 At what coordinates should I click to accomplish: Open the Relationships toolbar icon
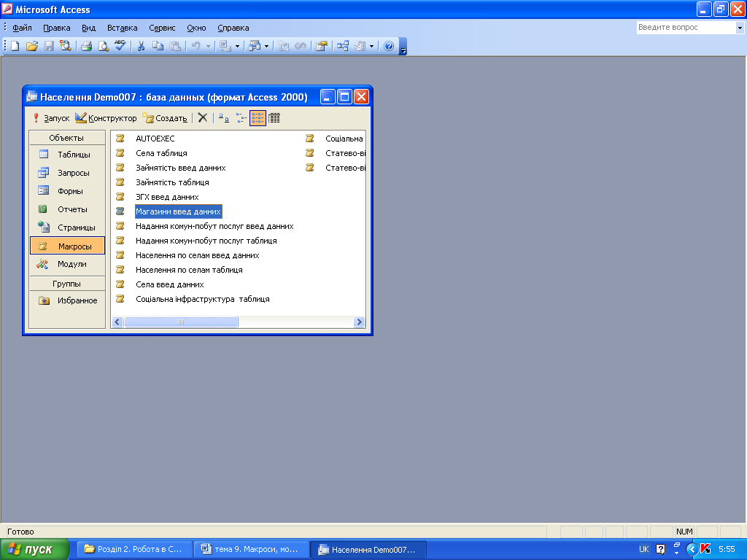343,46
